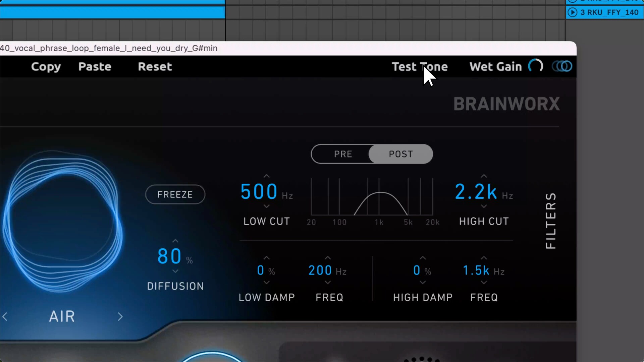This screenshot has width=644, height=362.
Task: Enable the Test Tone
Action: 420,67
